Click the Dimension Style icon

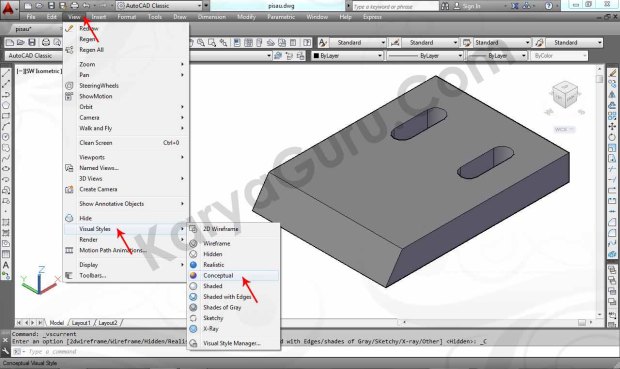(394, 42)
